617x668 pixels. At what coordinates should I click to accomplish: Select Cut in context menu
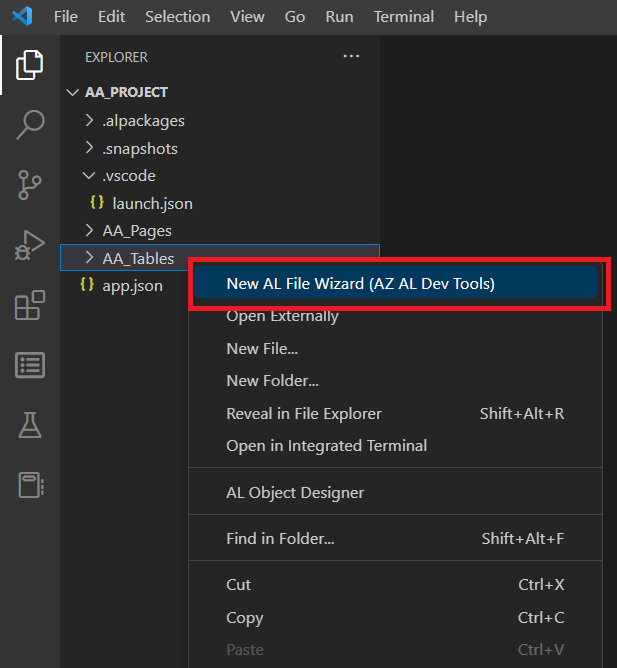click(x=395, y=584)
